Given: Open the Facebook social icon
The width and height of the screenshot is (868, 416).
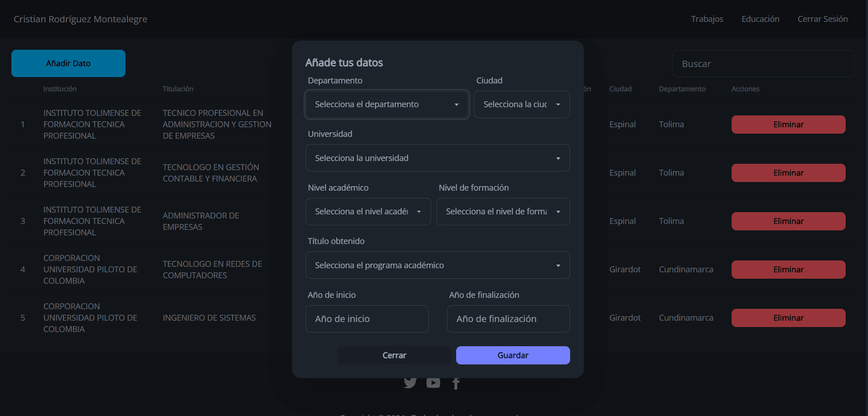Looking at the screenshot, I should pyautogui.click(x=456, y=383).
